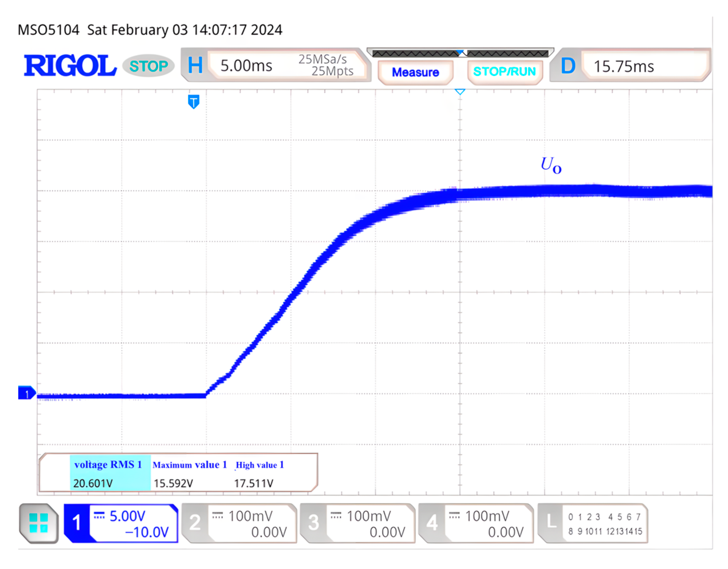Select the D delay icon

pos(568,66)
